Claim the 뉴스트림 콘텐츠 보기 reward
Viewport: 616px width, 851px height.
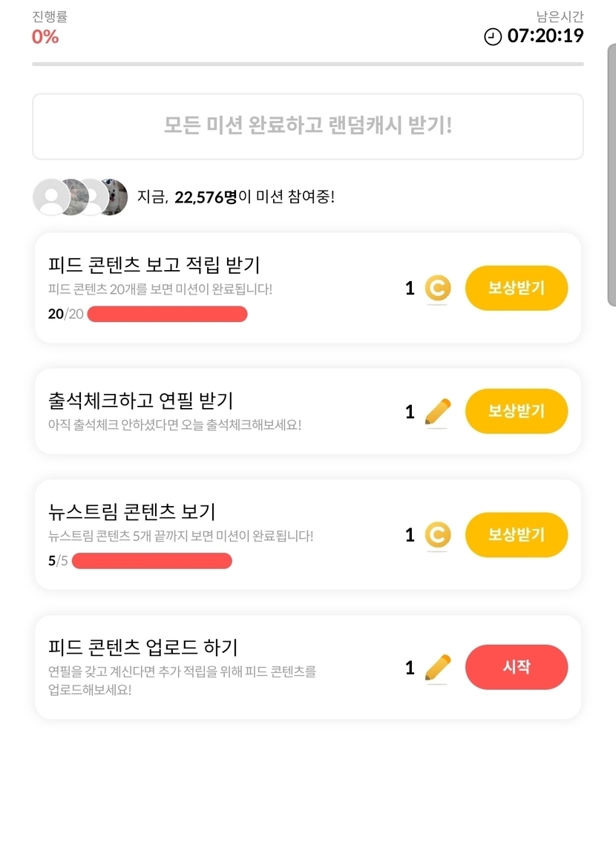(516, 535)
